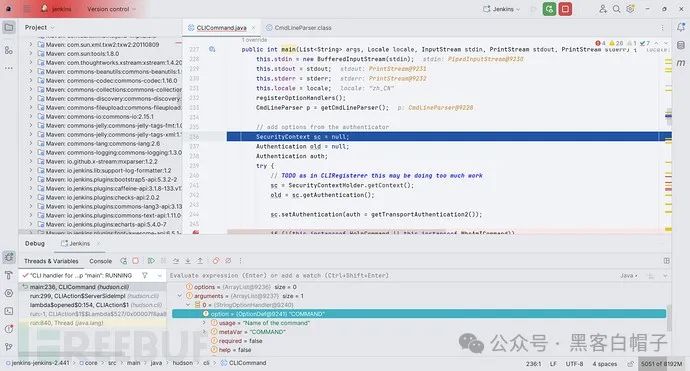The image size is (690, 371).
Task: Collapse the 0 StringOptionHandler node
Action: (x=188, y=305)
